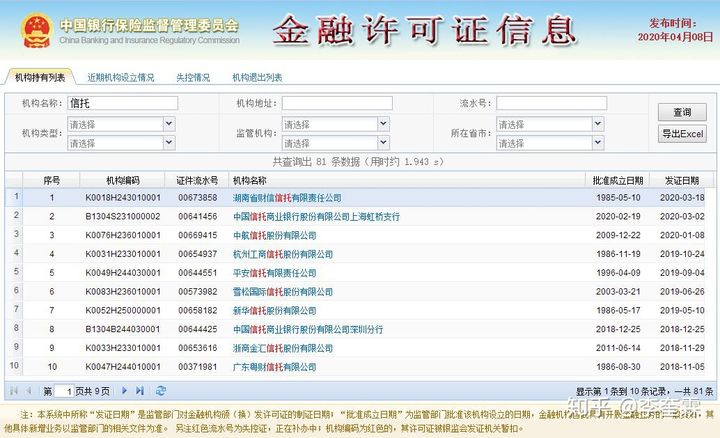Screen dimensions: 720x438
Task: Select code K0083H236010001 cell
Action: coord(123,292)
